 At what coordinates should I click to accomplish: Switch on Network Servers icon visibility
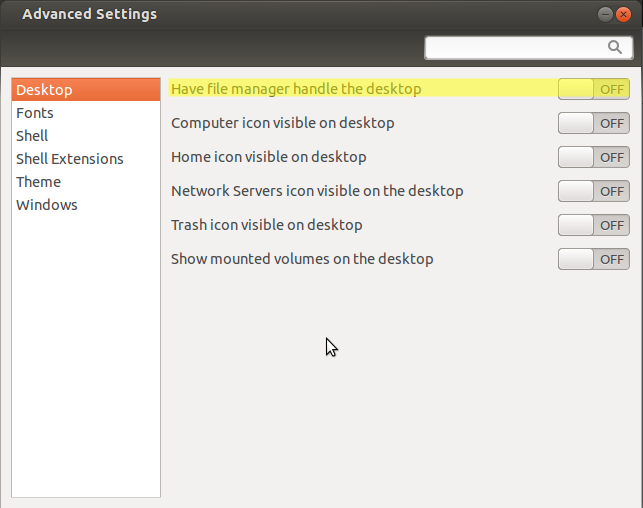coord(593,191)
